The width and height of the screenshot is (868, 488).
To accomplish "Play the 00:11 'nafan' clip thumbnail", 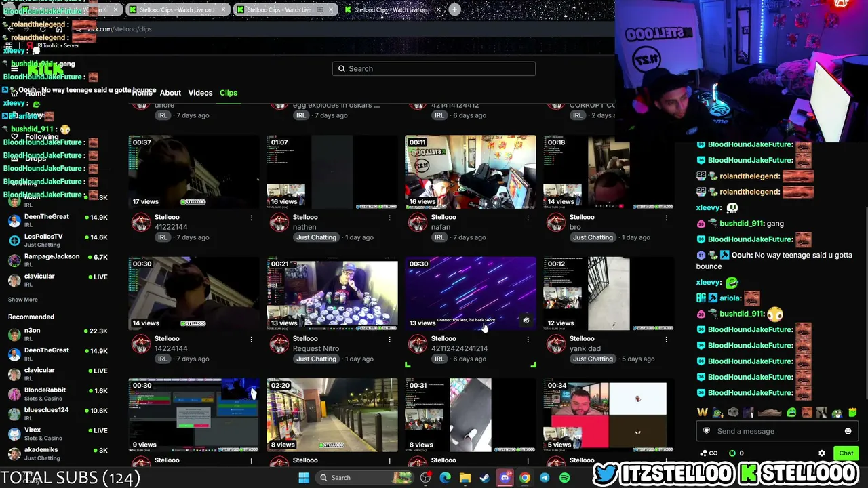I will click(x=471, y=172).
